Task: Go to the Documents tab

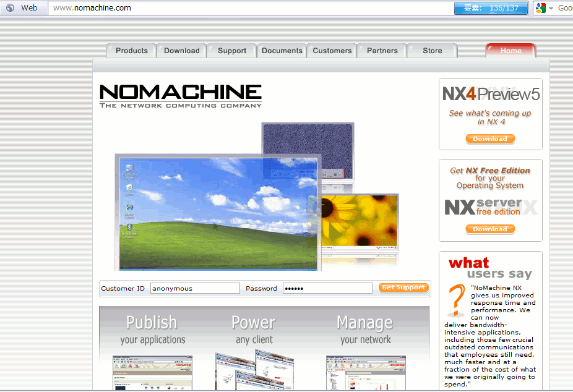Action: [282, 51]
